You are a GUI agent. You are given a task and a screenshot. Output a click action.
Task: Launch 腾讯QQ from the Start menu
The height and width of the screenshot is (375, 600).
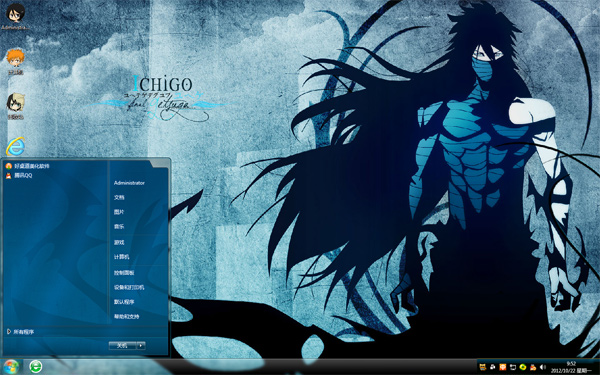tap(19, 175)
